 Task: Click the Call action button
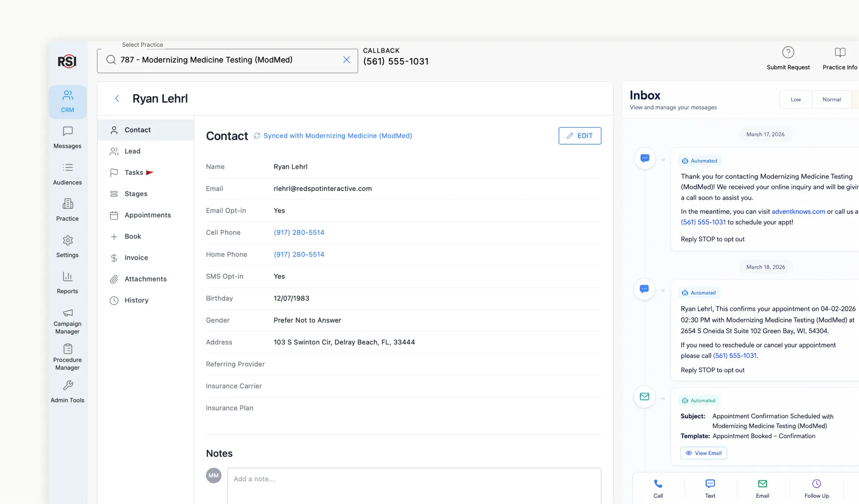click(x=658, y=488)
